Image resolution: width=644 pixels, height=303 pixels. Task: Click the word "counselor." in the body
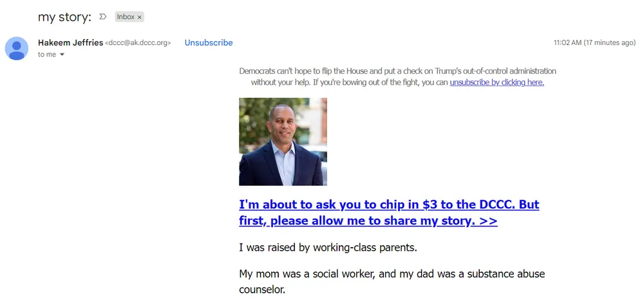261,289
